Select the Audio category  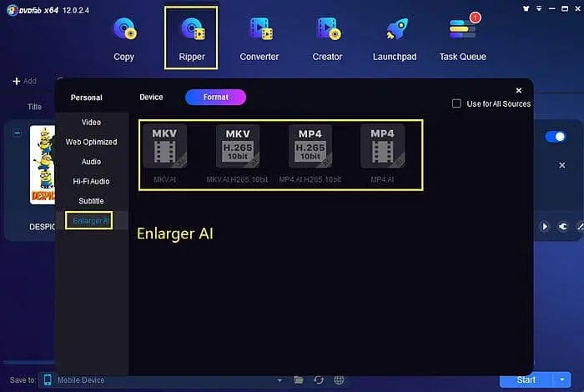(x=91, y=162)
